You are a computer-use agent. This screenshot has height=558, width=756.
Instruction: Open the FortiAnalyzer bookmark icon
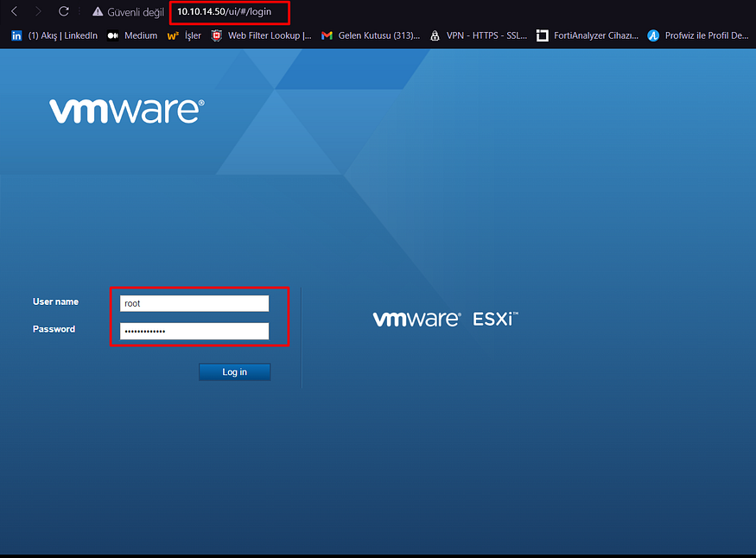(x=543, y=35)
